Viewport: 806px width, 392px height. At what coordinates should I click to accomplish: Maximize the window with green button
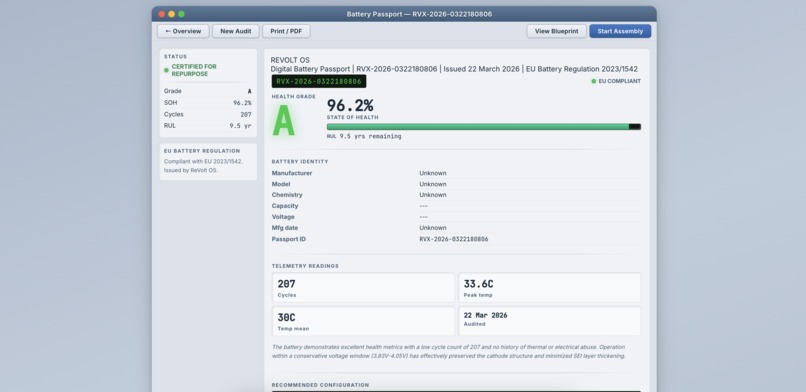(x=181, y=14)
